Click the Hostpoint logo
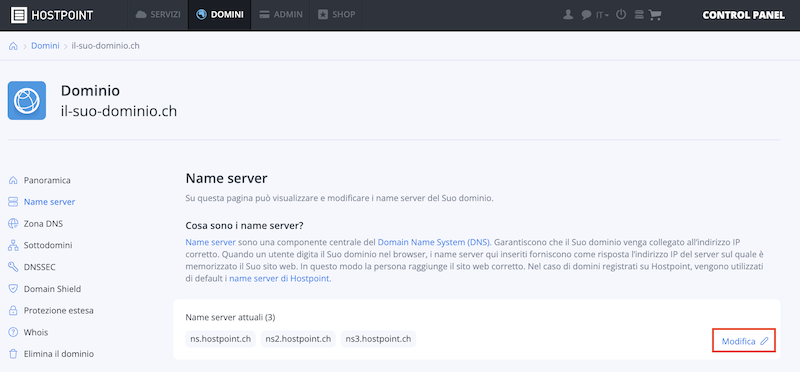800x372 pixels. tap(52, 15)
